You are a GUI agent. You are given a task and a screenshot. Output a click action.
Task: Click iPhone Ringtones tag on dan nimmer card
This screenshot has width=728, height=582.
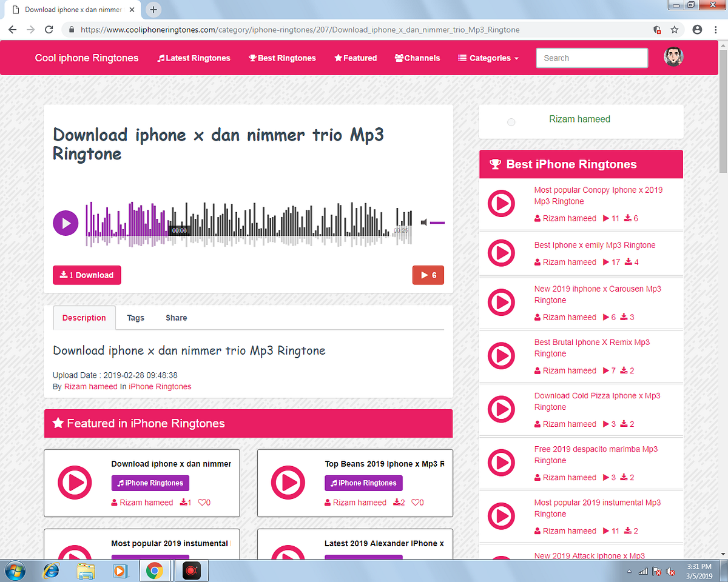pyautogui.click(x=150, y=483)
